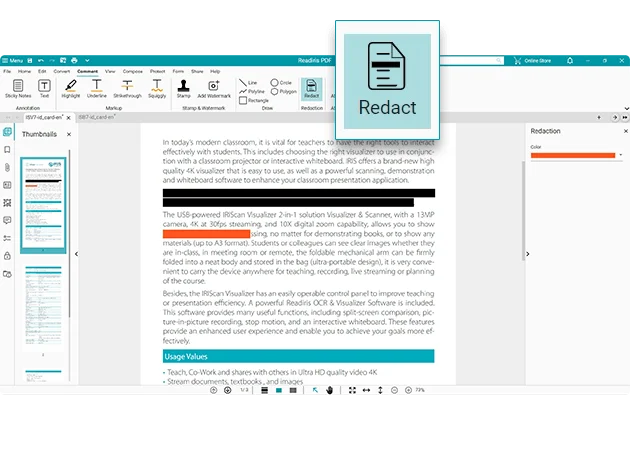Image resolution: width=630 pixels, height=450 pixels.
Task: Zoom in with the plus icon
Action: 408,390
